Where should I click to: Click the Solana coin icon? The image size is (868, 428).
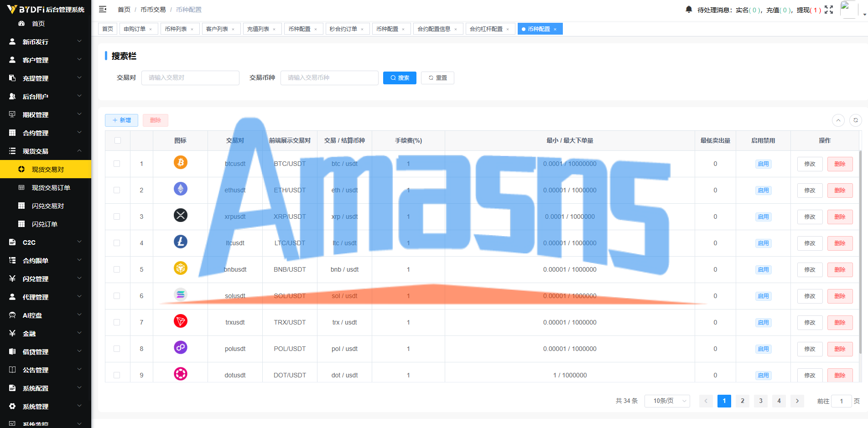[x=181, y=294]
